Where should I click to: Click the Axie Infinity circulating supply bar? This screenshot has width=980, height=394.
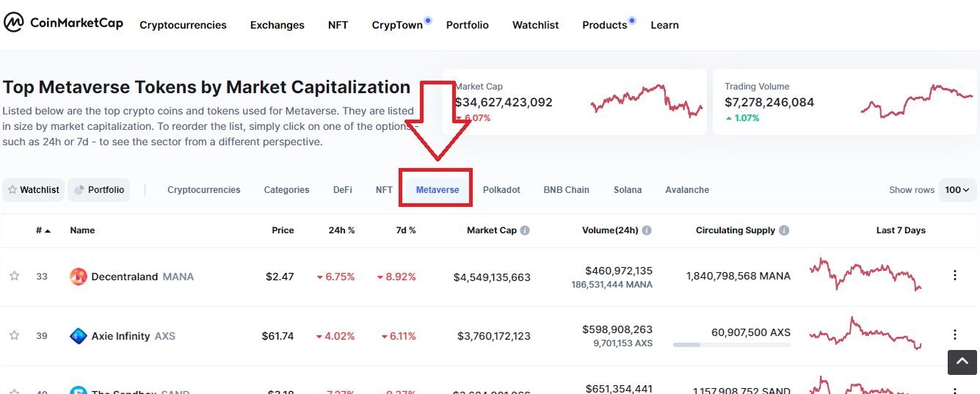pyautogui.click(x=731, y=344)
